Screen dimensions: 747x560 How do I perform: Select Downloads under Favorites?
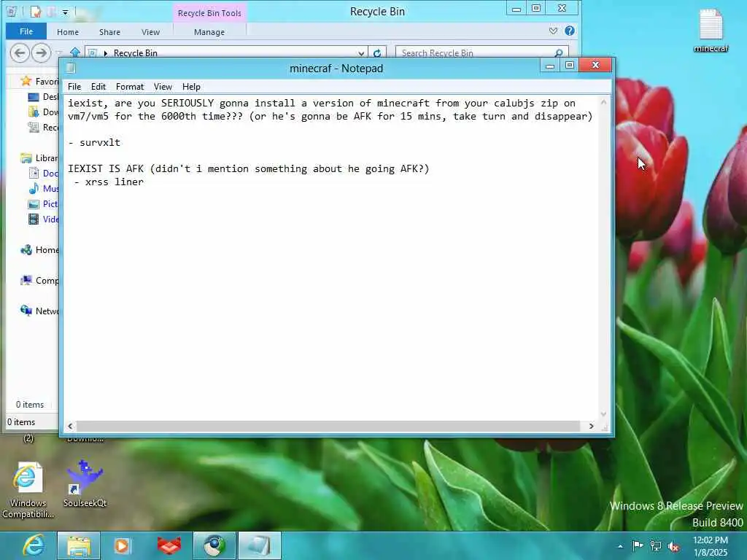[44, 112]
